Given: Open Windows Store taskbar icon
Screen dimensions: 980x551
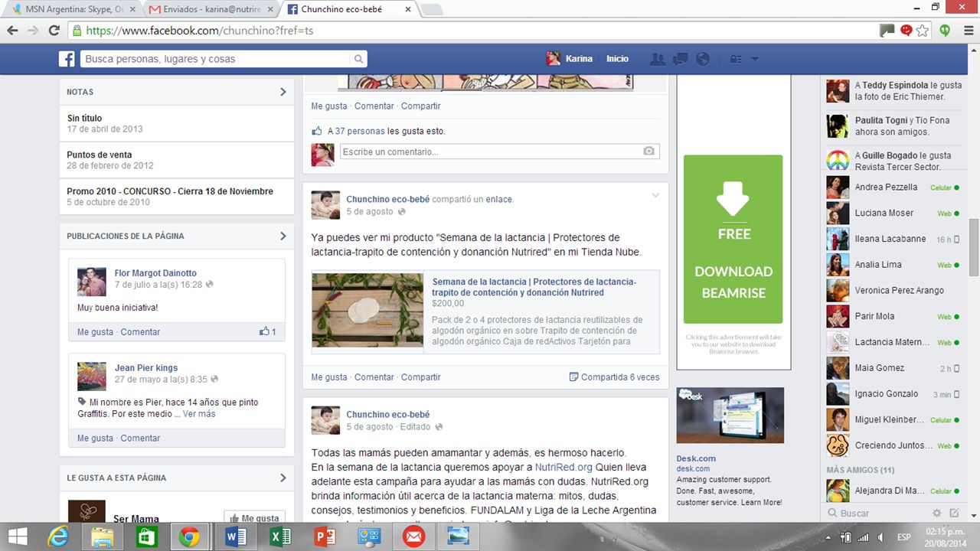Looking at the screenshot, I should (x=146, y=537).
